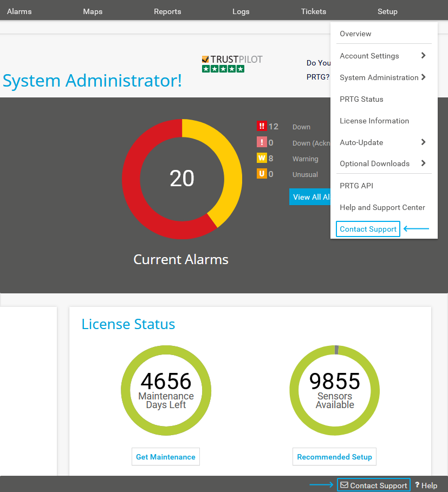Click the red Down status icon
The width and height of the screenshot is (448, 492).
click(x=262, y=126)
